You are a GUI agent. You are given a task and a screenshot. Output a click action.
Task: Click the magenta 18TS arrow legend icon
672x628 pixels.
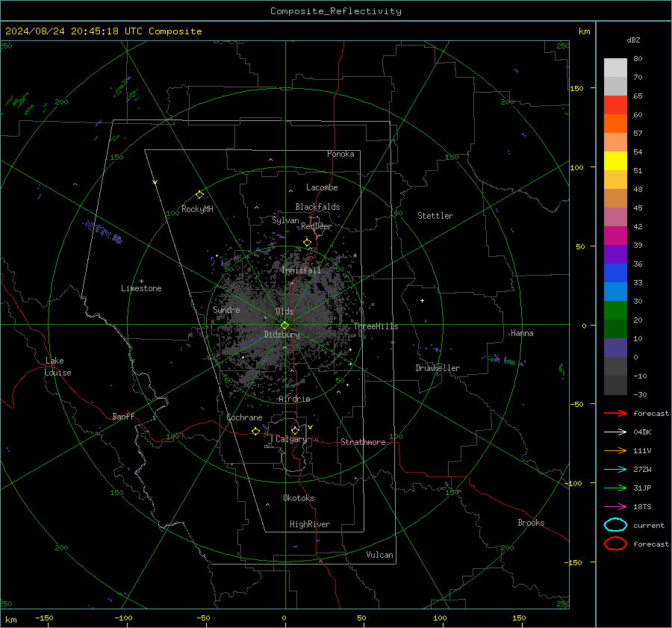pyautogui.click(x=615, y=507)
